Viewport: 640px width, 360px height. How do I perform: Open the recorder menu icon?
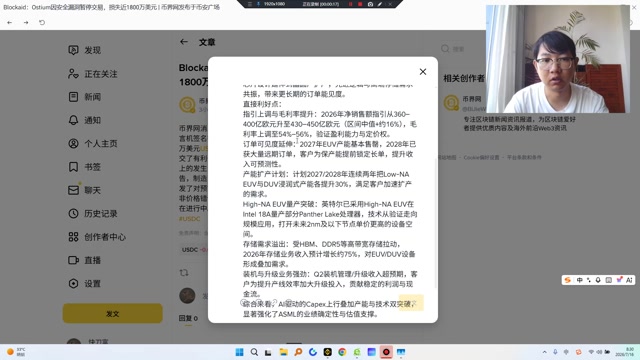tap(249, 4)
